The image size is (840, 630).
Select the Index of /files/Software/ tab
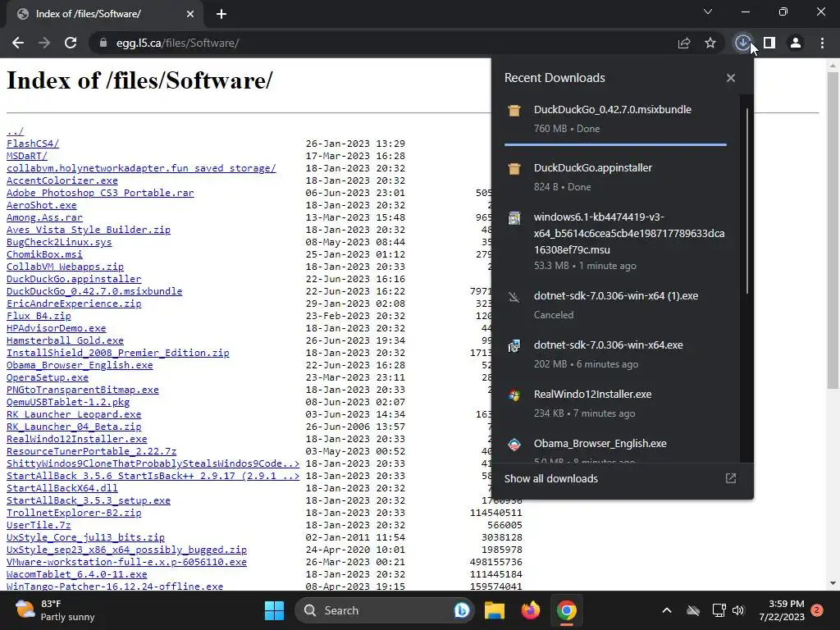click(105, 15)
